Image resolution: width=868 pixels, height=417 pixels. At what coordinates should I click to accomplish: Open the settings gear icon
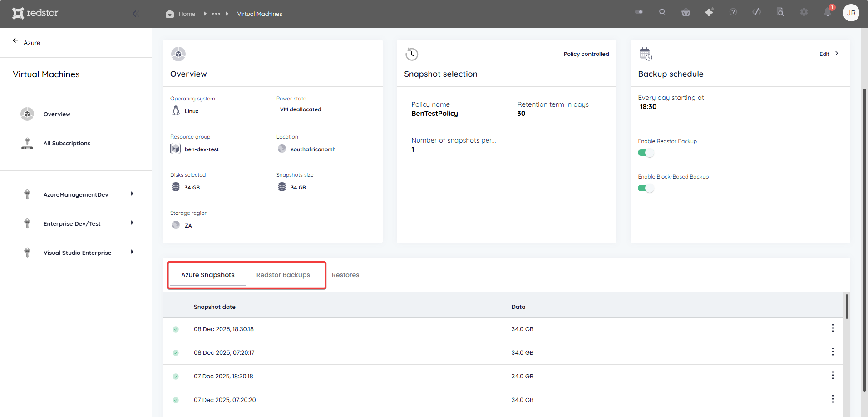[x=804, y=12]
